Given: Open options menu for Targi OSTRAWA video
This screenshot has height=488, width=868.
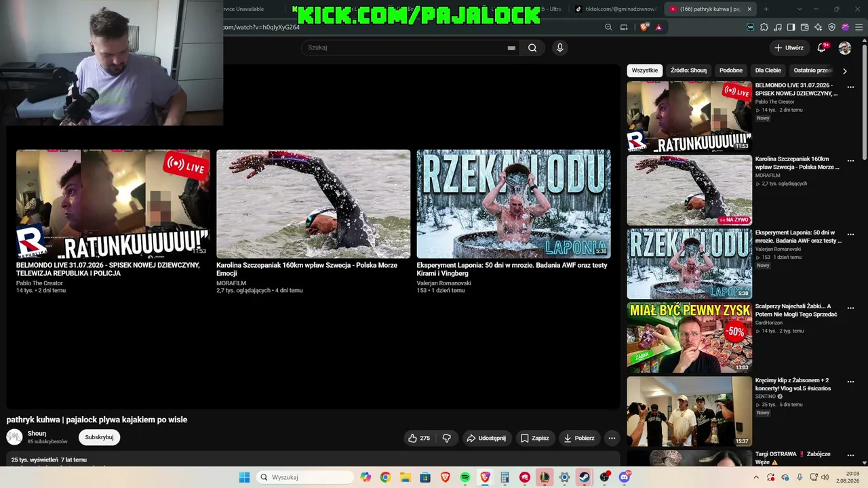Looking at the screenshot, I should [850, 455].
